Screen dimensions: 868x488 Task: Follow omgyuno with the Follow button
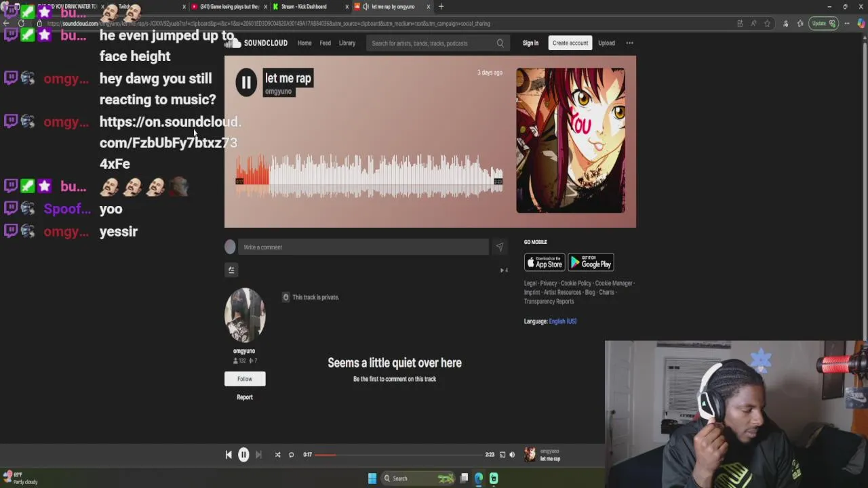(245, 379)
